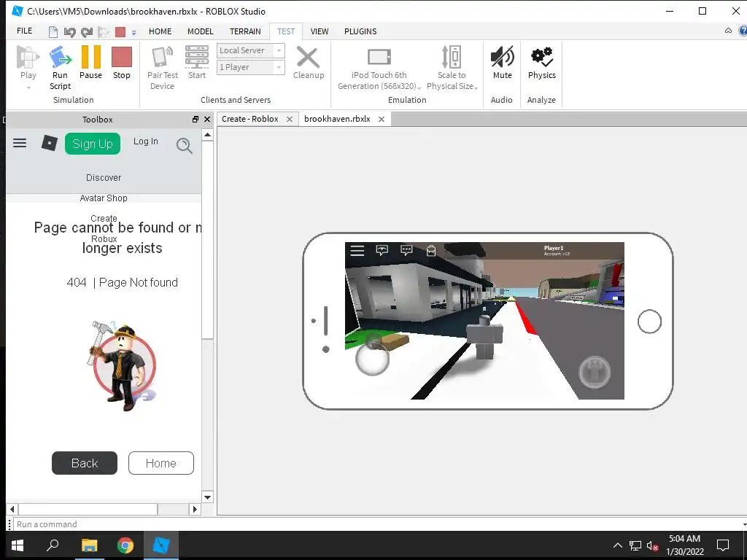Expand the Local Server dropdown
Screen dimensions: 747x560
click(279, 50)
